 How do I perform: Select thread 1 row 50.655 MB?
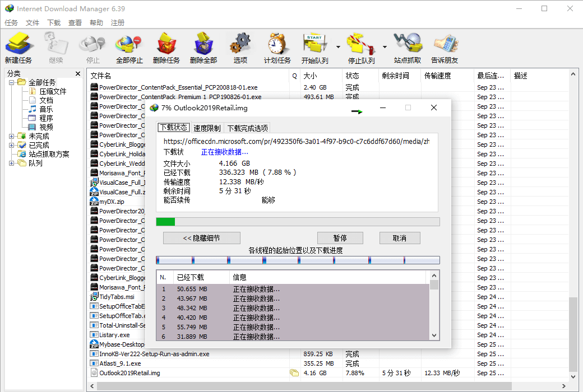pyautogui.click(x=293, y=289)
